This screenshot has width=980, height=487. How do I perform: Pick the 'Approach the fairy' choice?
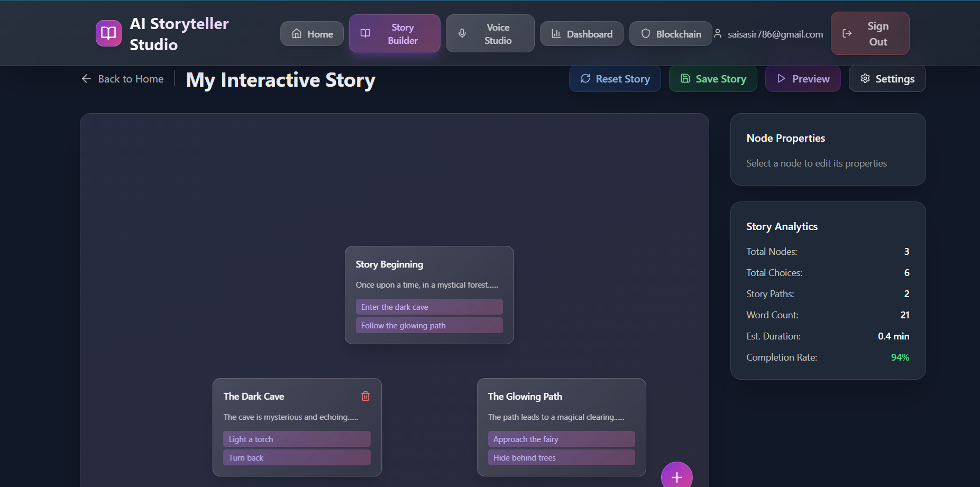coord(561,439)
